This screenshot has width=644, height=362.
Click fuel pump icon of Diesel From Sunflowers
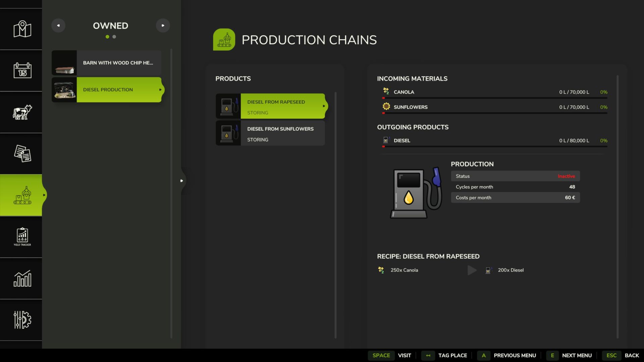point(228,133)
